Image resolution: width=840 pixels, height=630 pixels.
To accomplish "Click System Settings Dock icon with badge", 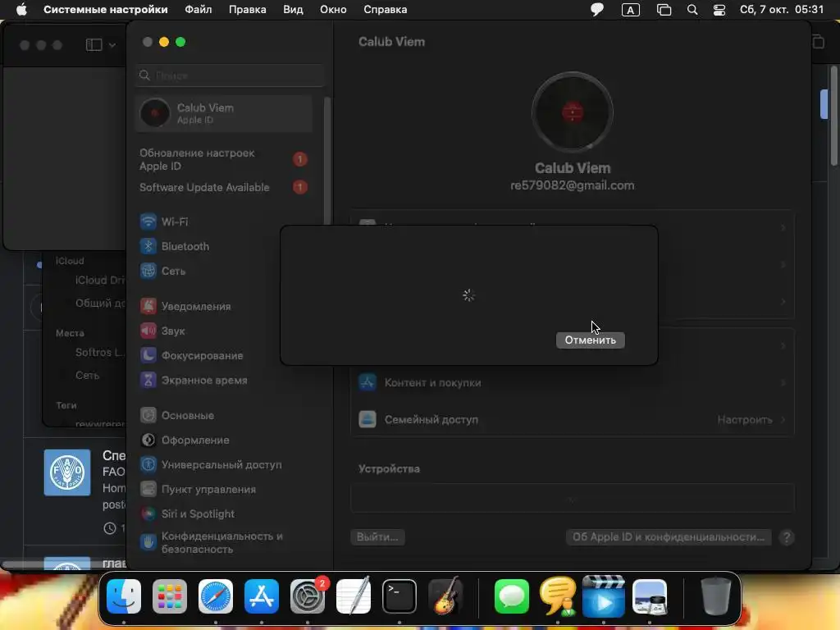I will point(308,596).
